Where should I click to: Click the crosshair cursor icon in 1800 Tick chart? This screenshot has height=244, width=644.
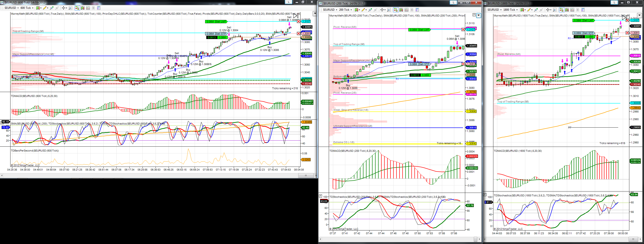tap(548, 10)
